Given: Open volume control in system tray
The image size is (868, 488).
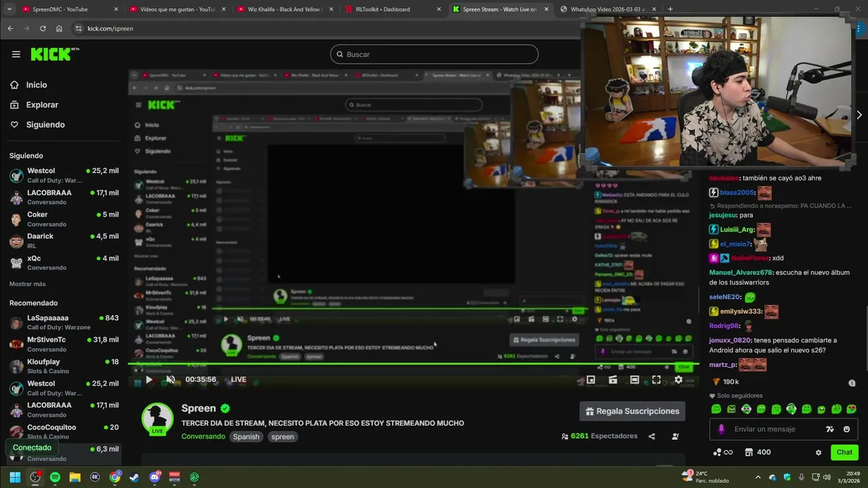Looking at the screenshot, I should point(827,477).
